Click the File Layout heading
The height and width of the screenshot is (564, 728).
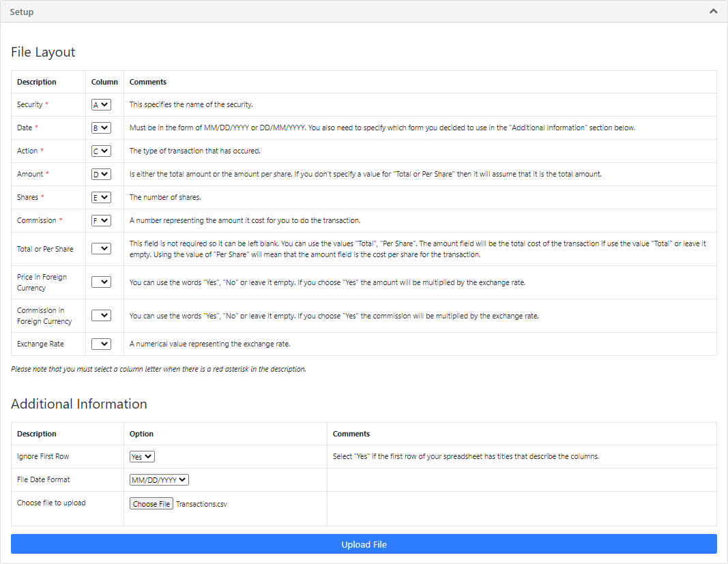click(x=43, y=52)
